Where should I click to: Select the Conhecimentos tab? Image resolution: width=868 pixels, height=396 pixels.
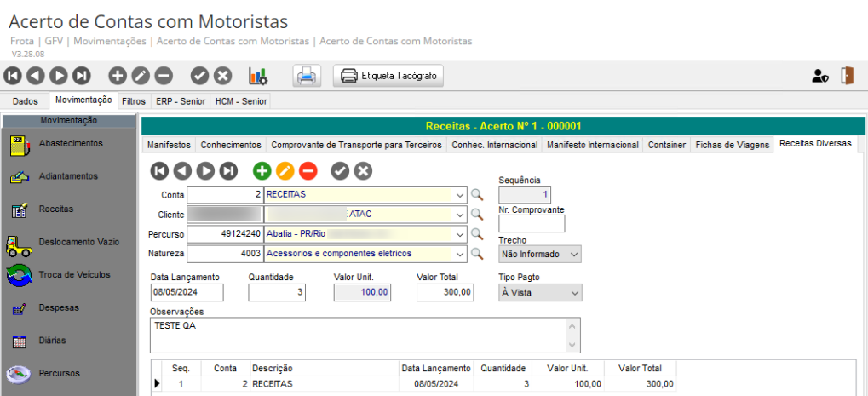click(x=231, y=145)
